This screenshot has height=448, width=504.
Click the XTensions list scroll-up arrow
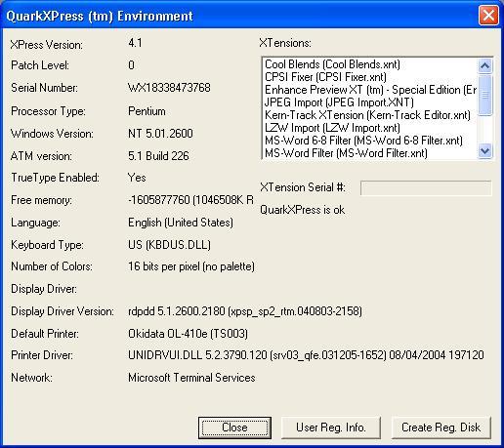(484, 66)
